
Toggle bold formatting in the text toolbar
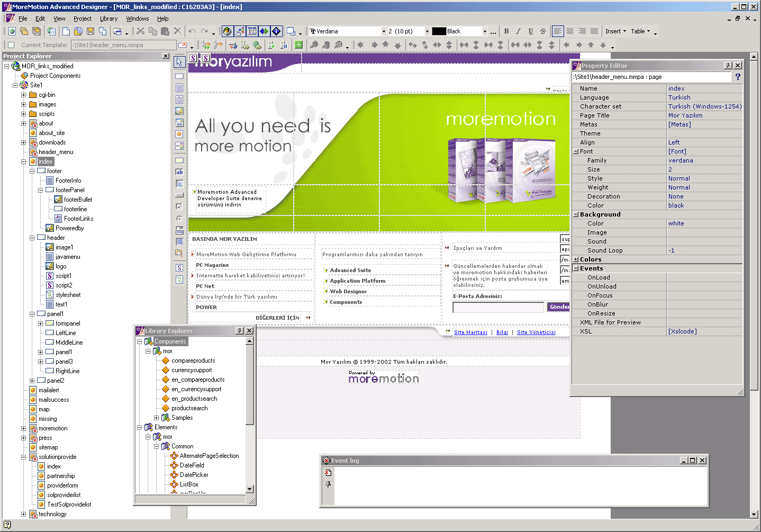point(506,31)
